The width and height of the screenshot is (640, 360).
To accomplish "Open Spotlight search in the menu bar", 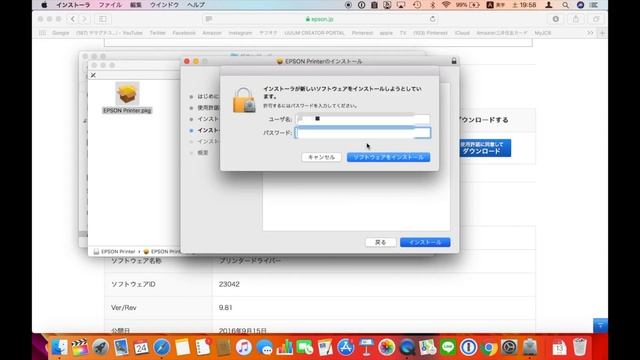I will (565, 5).
